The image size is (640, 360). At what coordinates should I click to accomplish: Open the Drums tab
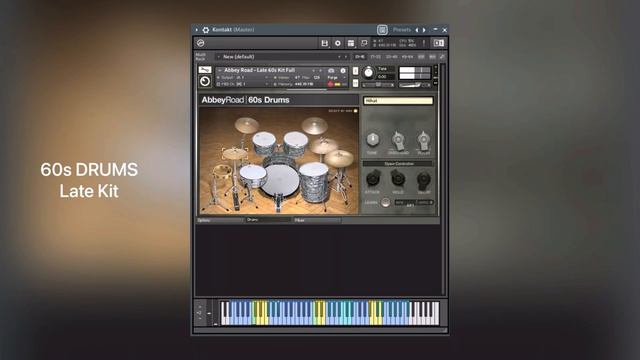269,220
